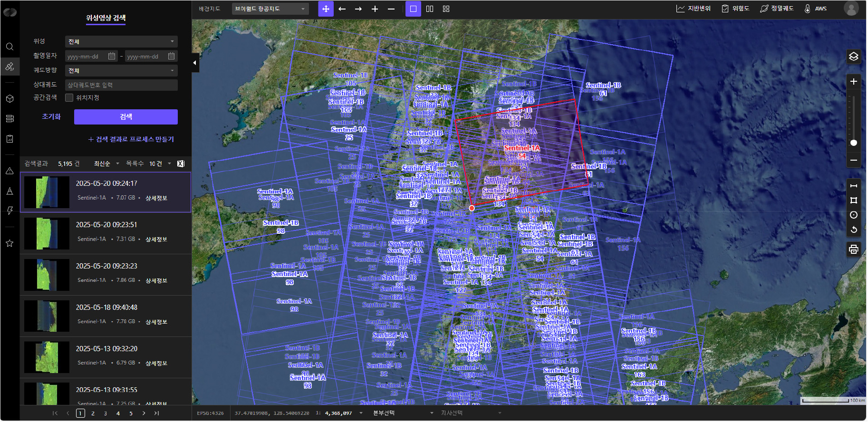Open the lightning bolt sidebar icon
868x422 pixels.
(x=10, y=211)
